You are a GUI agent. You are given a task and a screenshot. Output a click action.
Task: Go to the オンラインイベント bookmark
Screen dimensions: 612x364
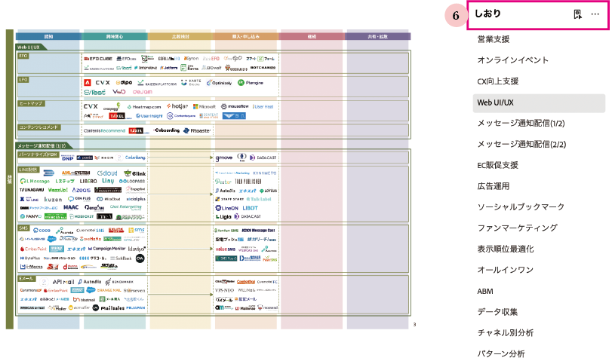513,60
